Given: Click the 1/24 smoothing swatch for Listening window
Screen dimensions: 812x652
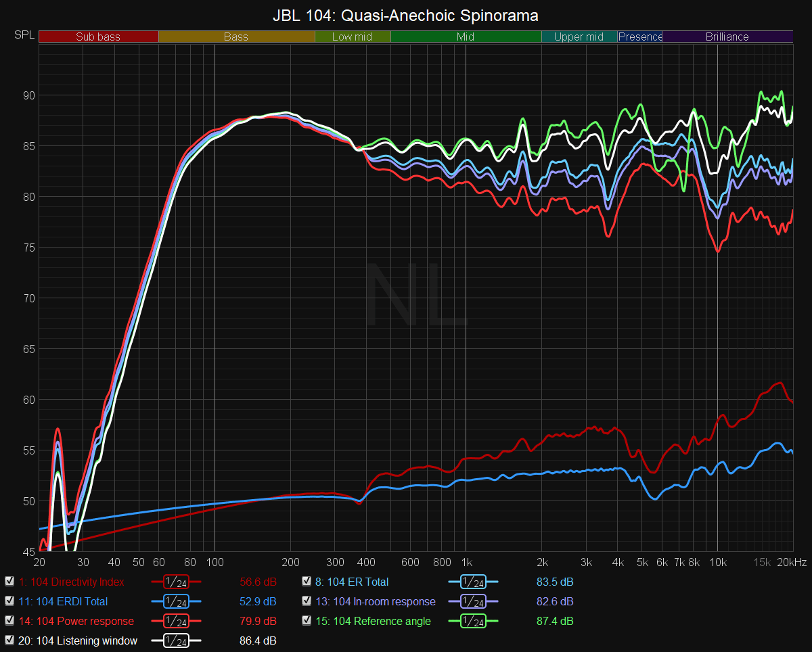Looking at the screenshot, I should (x=176, y=641).
